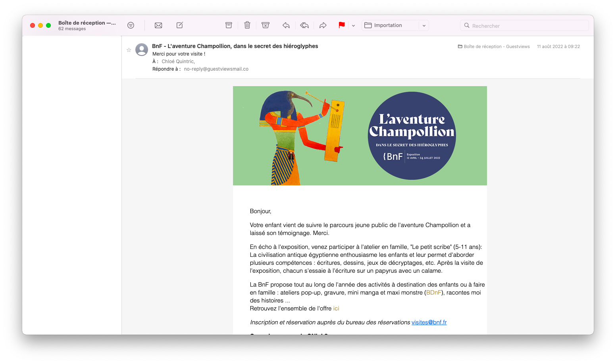Click 'Merci pour votre visite !' text
The image size is (616, 364).
[179, 54]
